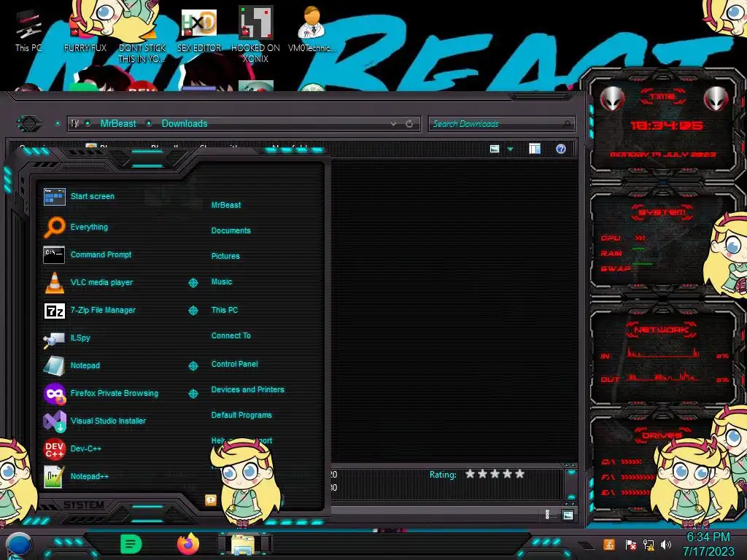Open Pictures from the start menu
The width and height of the screenshot is (747, 560).
coord(225,256)
